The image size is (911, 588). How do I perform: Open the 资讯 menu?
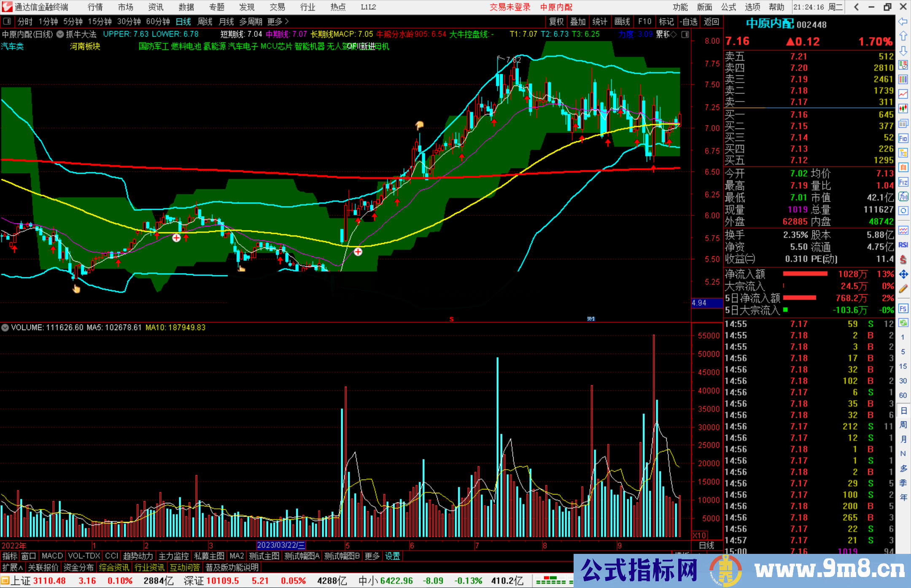pos(156,7)
